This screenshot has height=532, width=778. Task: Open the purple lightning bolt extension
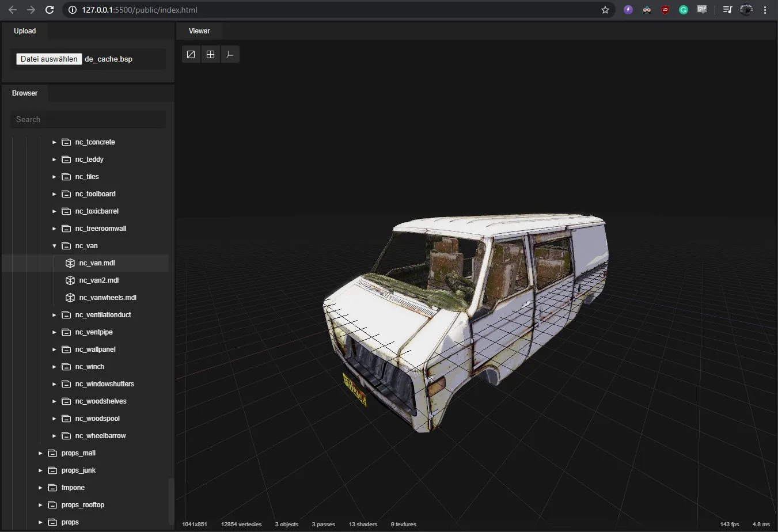point(628,10)
